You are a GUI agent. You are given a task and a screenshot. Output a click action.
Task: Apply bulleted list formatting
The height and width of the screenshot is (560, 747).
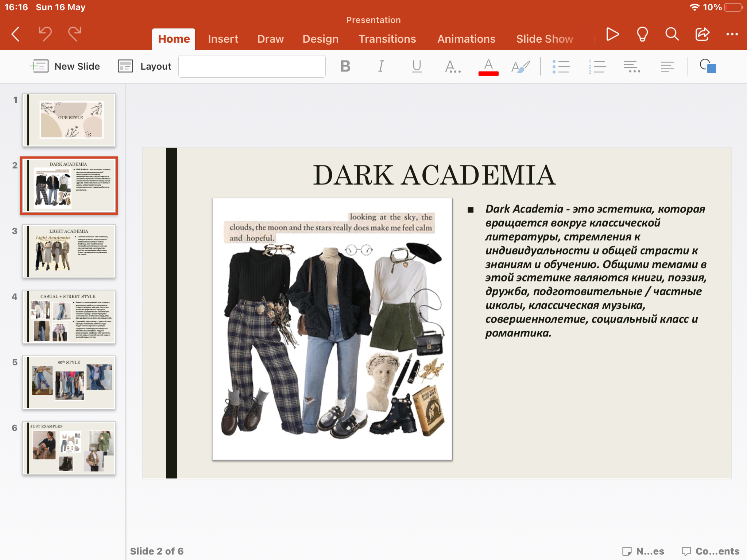click(x=561, y=66)
